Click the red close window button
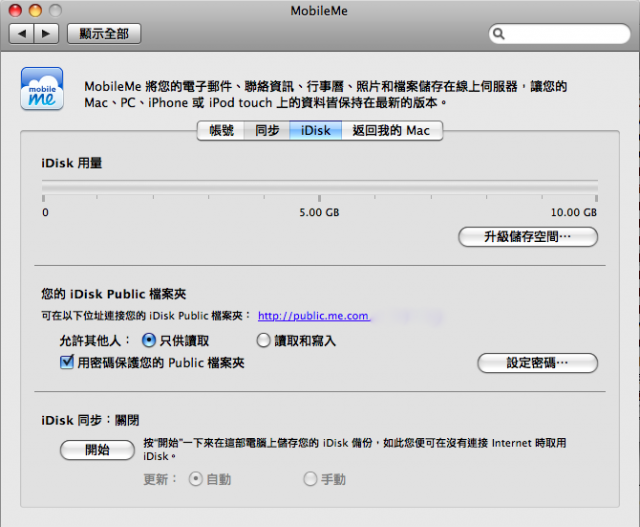 coord(16,10)
